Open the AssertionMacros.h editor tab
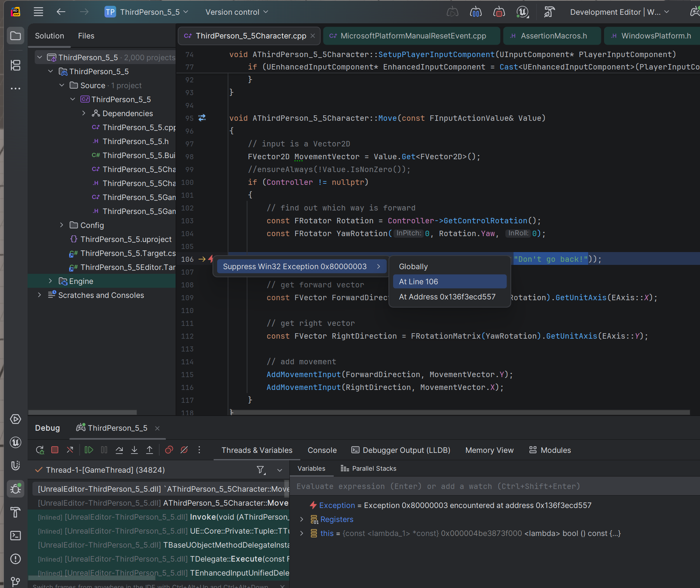 coord(552,36)
